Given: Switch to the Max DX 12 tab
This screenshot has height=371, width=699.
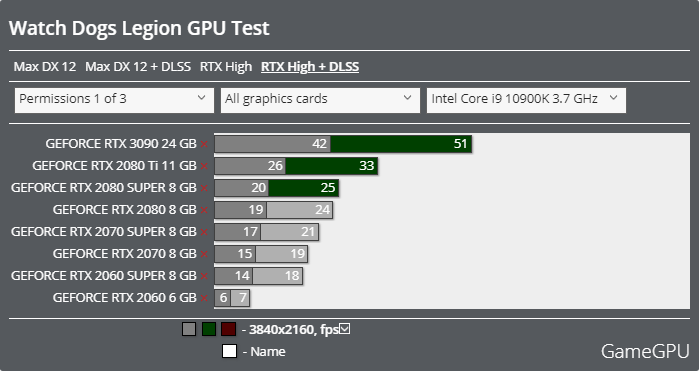Looking at the screenshot, I should coord(45,67).
